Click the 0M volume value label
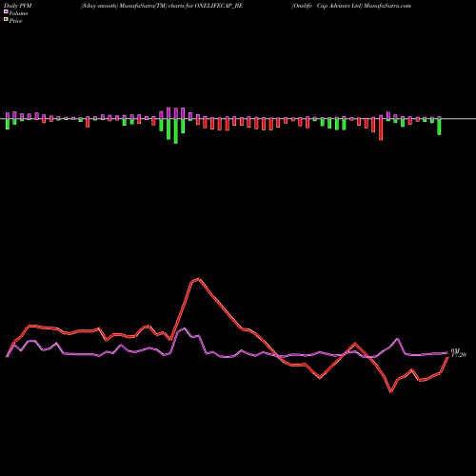This screenshot has height=476, width=476. [x=455, y=350]
